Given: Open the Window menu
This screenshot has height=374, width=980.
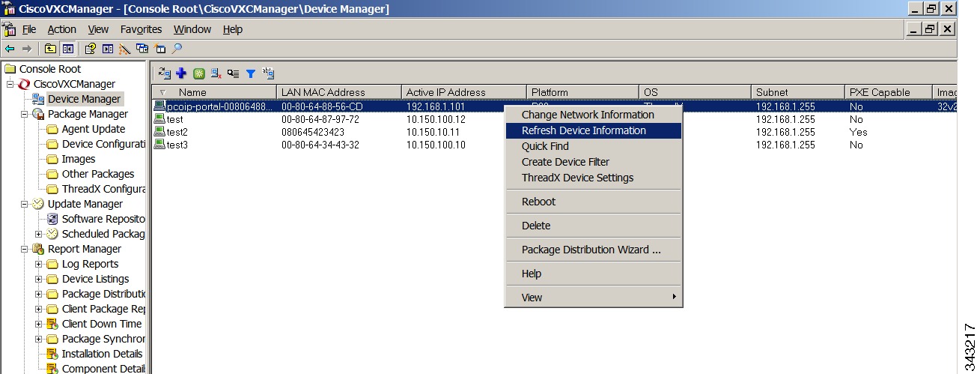Looking at the screenshot, I should pyautogui.click(x=192, y=29).
